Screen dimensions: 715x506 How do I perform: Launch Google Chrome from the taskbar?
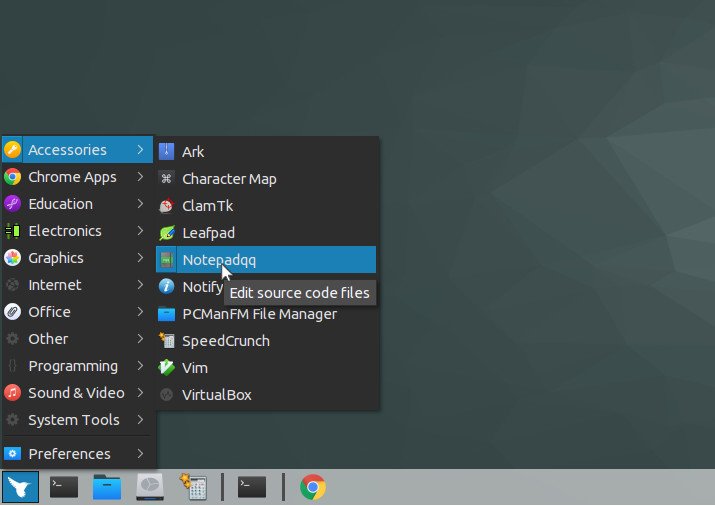click(x=313, y=487)
